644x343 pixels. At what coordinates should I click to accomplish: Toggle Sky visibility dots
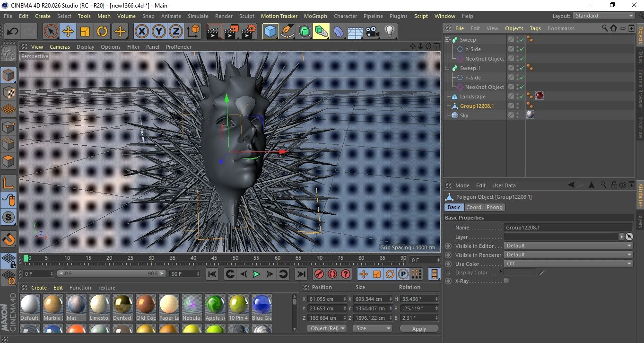point(517,115)
